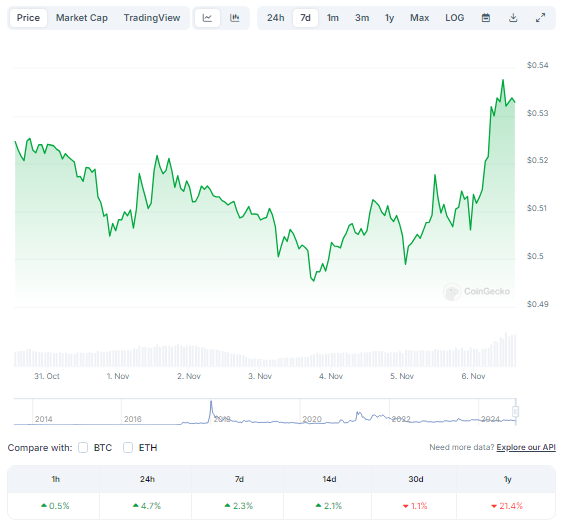
Task: Open the TradingView tab
Action: 152,18
